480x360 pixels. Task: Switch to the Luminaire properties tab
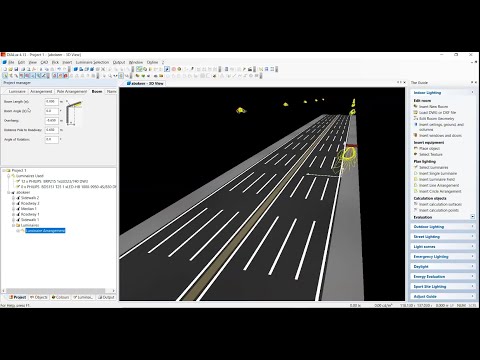click(17, 91)
